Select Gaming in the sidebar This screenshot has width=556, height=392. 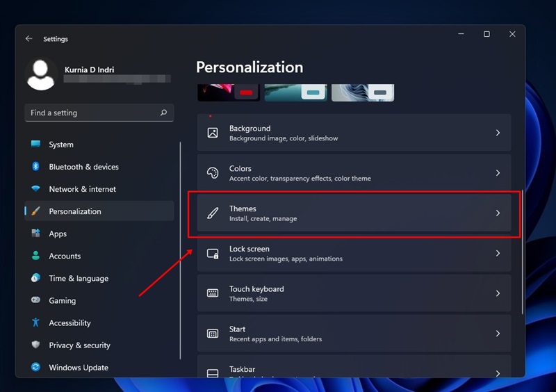pyautogui.click(x=99, y=300)
